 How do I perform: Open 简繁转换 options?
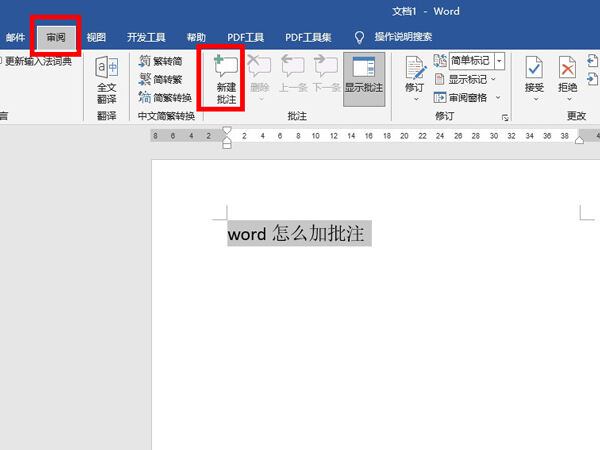coord(165,98)
